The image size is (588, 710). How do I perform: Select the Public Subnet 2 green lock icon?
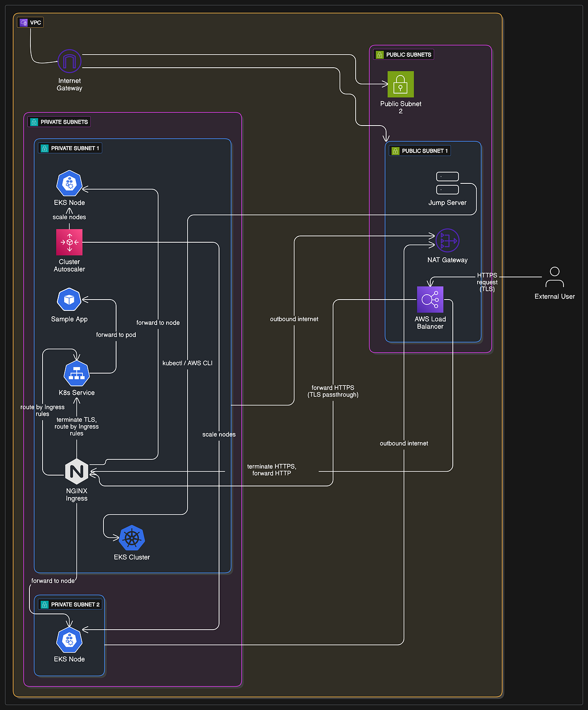coord(400,84)
